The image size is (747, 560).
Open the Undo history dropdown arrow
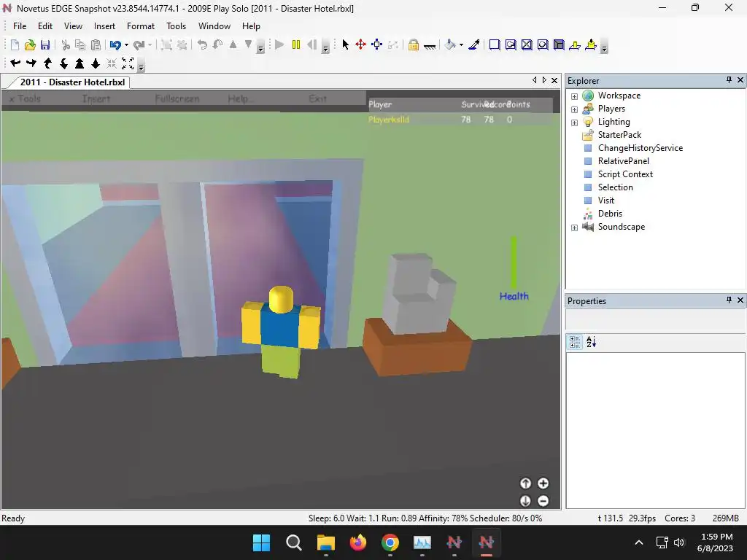[127, 45]
